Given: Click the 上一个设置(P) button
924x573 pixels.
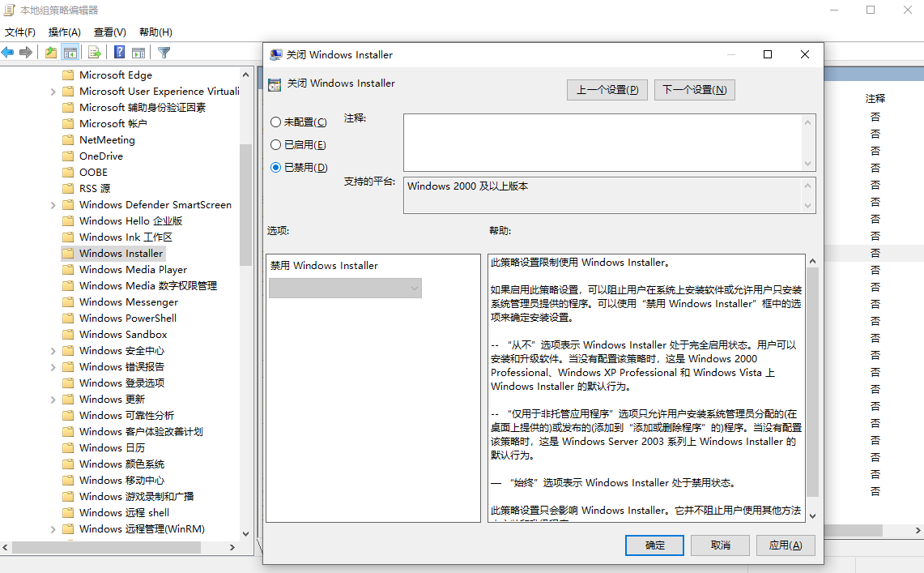Looking at the screenshot, I should coord(607,90).
